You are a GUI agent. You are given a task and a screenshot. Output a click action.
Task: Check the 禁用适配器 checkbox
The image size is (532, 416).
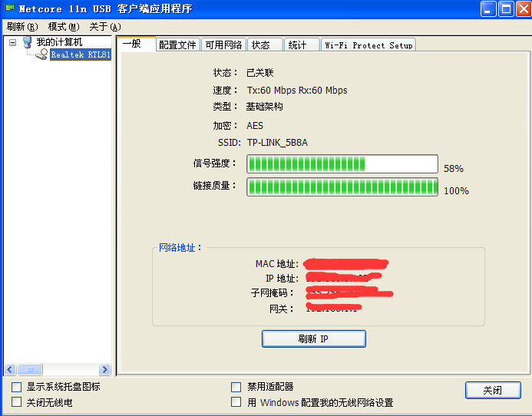[x=236, y=387]
